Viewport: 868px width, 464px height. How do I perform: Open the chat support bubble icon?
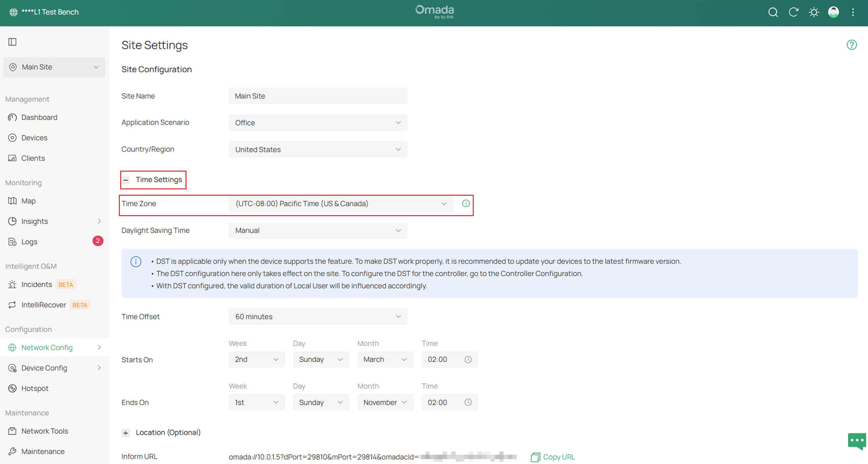click(857, 441)
